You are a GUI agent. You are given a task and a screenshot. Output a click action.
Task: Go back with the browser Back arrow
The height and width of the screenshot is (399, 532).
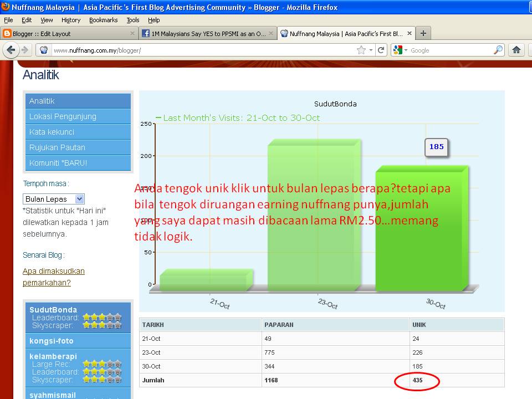point(11,50)
